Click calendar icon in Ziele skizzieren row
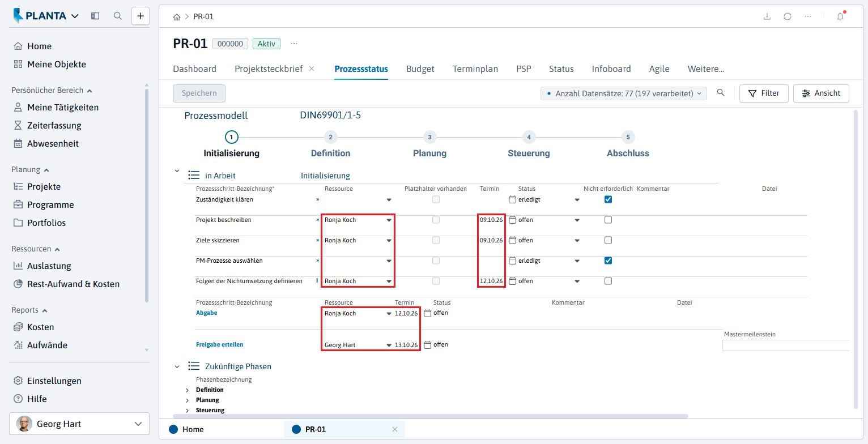 pos(513,240)
